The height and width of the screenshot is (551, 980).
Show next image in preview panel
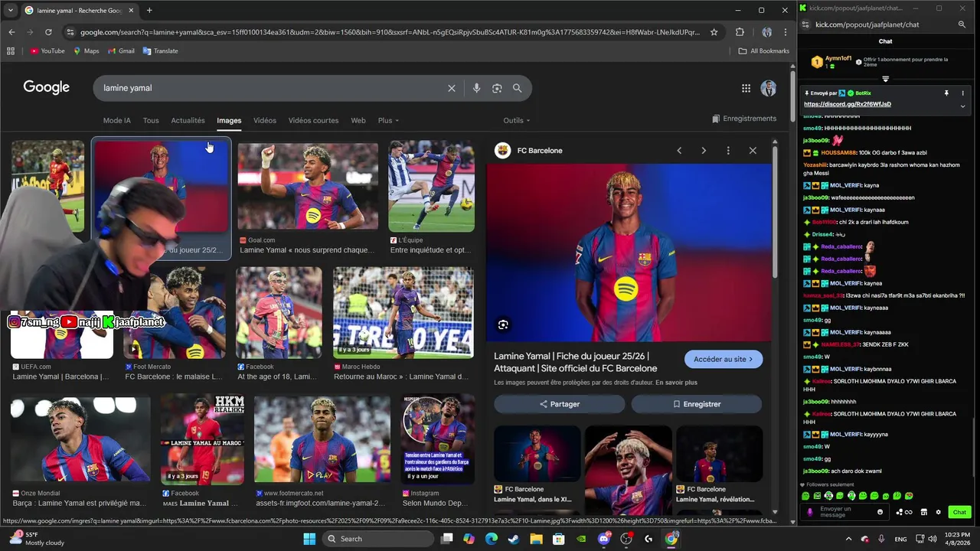(x=704, y=151)
